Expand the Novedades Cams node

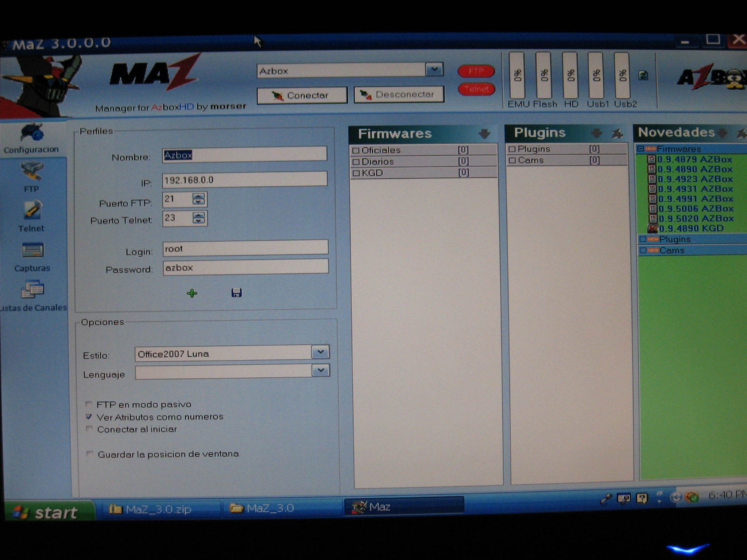pyautogui.click(x=643, y=250)
